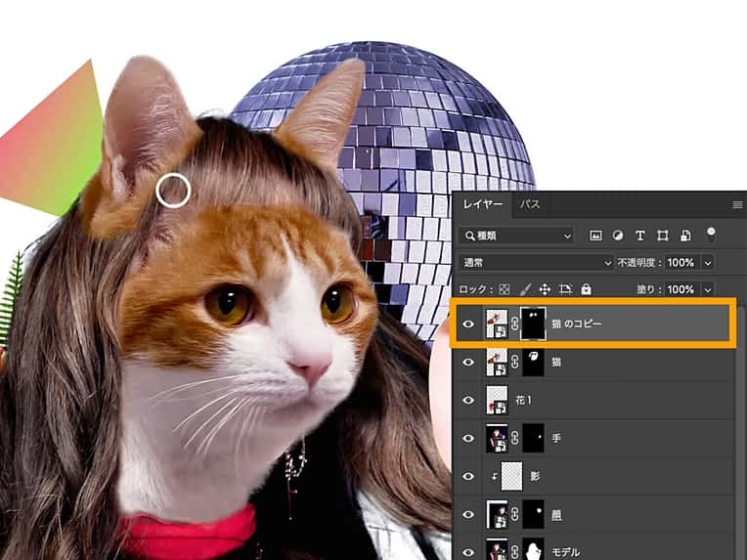
Task: Toggle lock all padlock icon
Action: pos(586,289)
